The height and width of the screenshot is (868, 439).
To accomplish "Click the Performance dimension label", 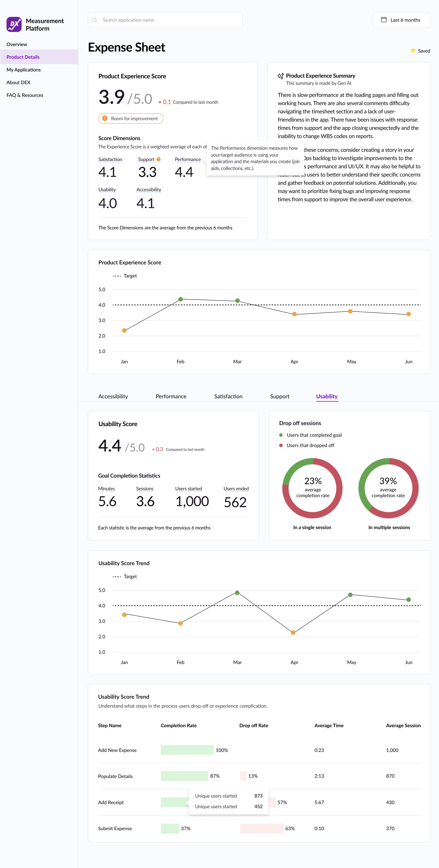I will [188, 159].
